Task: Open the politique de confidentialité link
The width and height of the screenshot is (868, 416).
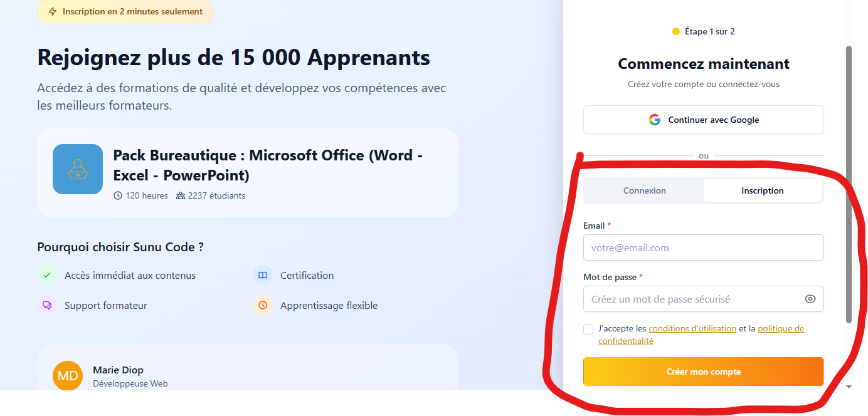Action: [701, 335]
